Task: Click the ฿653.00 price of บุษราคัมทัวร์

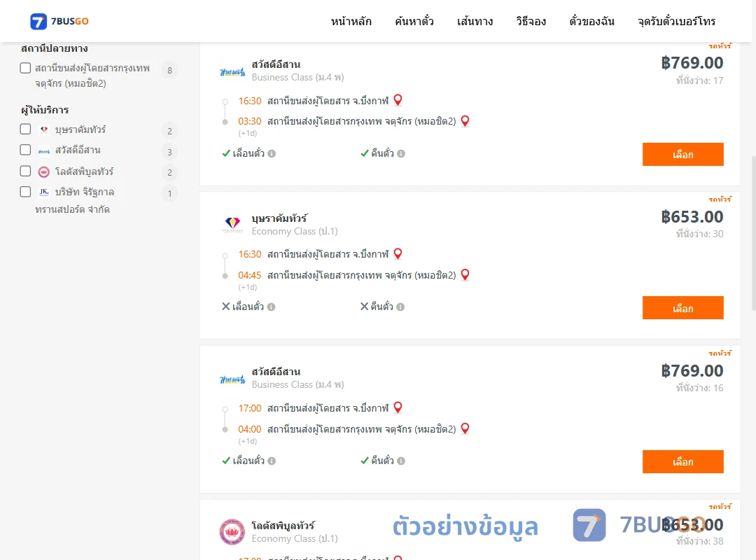Action: point(692,217)
